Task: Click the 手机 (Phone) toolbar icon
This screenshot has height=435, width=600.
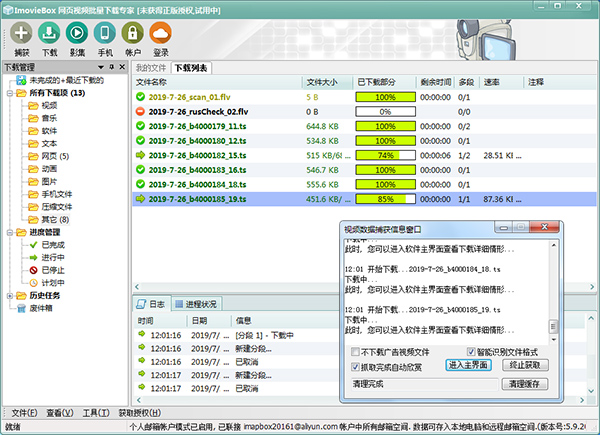Action: tap(105, 33)
